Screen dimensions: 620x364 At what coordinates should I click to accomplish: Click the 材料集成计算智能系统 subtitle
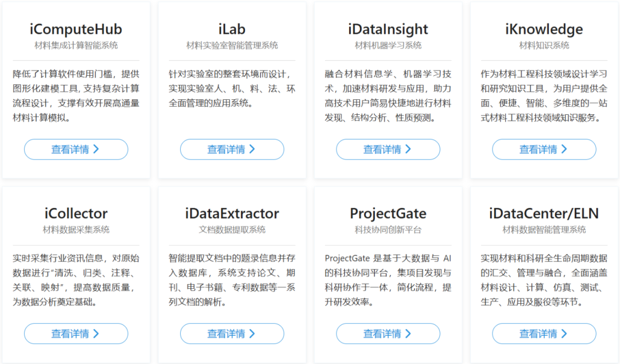point(76,45)
